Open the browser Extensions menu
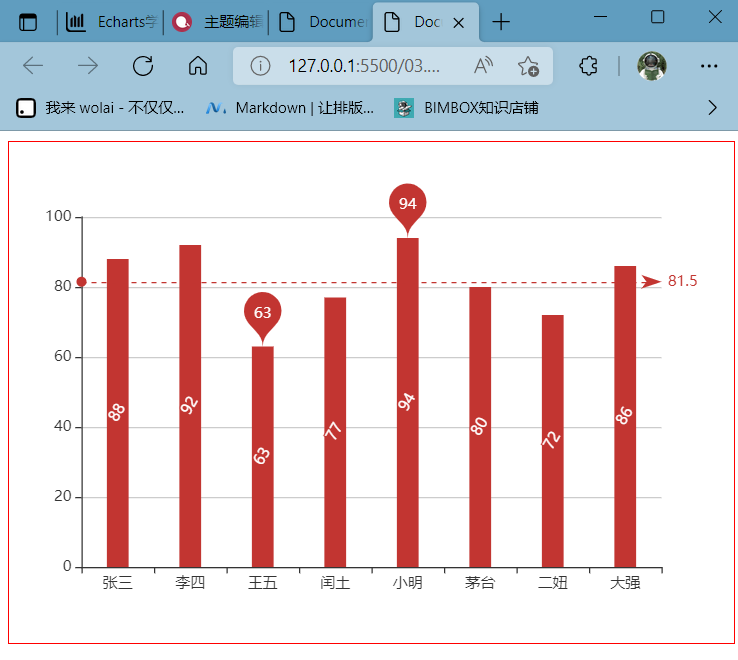Viewport: 738px width, 660px height. click(589, 66)
